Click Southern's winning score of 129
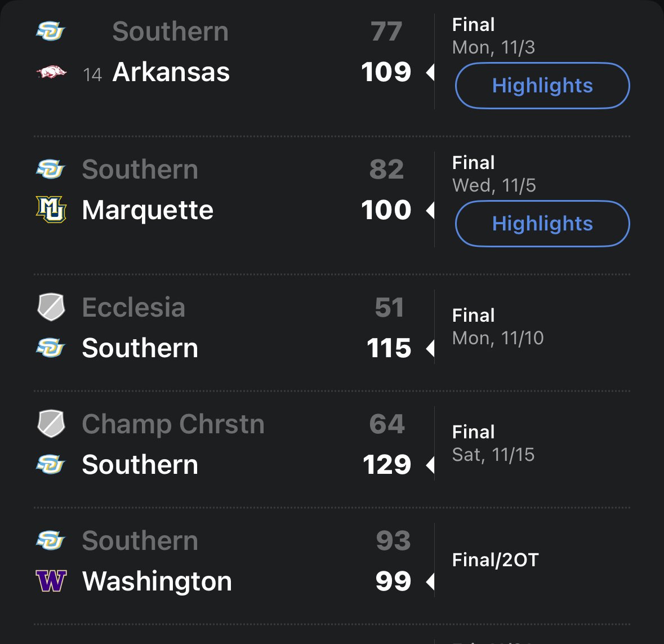This screenshot has width=664, height=644. pyautogui.click(x=387, y=465)
